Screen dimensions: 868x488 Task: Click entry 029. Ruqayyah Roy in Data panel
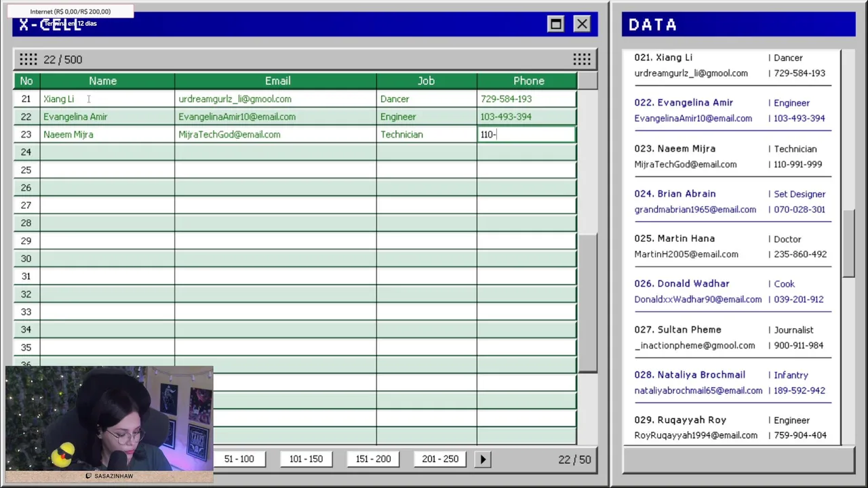point(680,420)
